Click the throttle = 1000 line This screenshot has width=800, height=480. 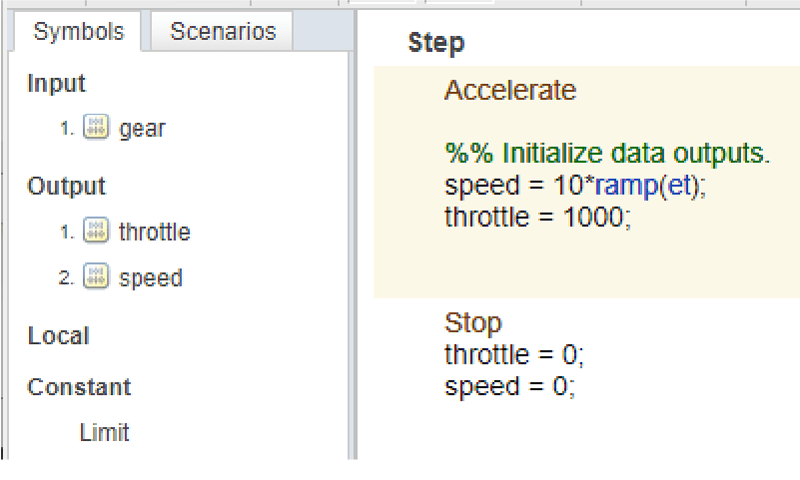tap(538, 218)
